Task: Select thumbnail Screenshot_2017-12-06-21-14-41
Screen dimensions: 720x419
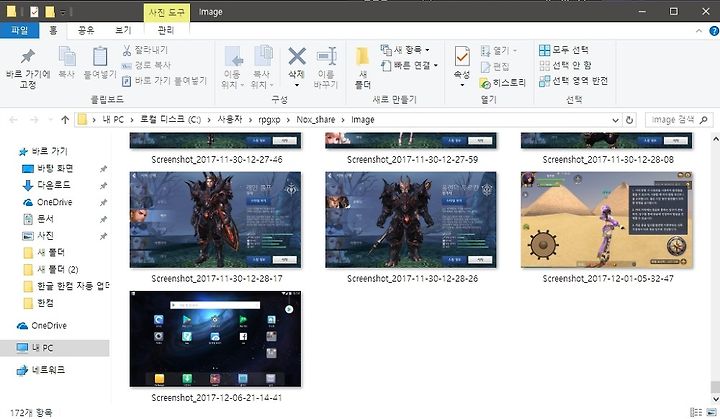Action: pos(215,339)
